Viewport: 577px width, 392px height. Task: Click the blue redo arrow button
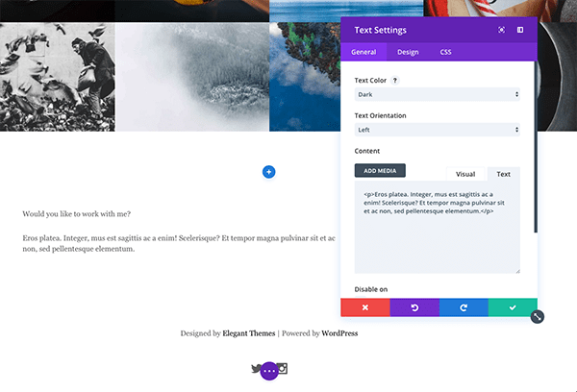tap(464, 307)
